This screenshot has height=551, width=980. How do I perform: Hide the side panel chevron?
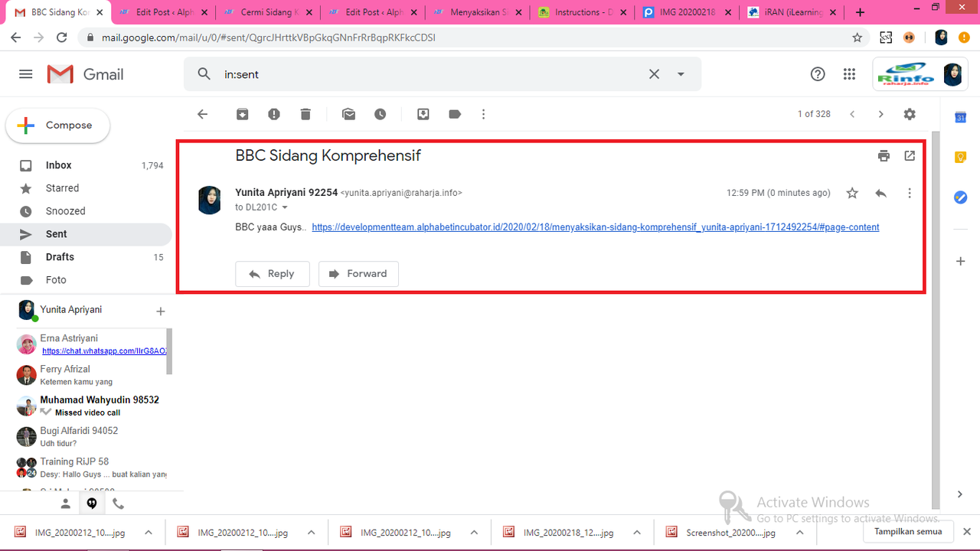tap(960, 494)
